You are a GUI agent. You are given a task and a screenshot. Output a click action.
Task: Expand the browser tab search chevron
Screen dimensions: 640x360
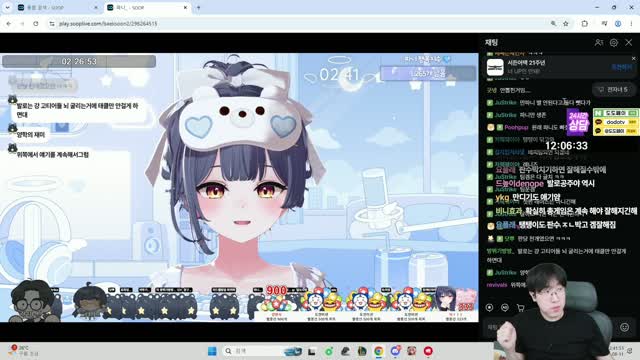pos(7,7)
